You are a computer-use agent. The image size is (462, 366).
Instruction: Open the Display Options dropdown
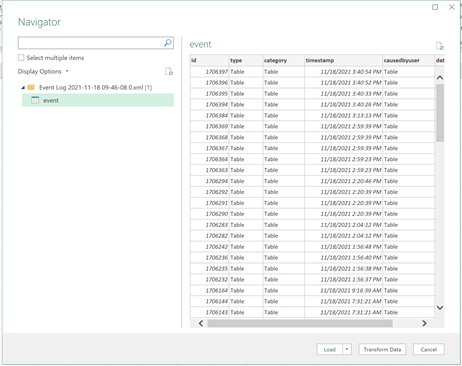point(43,71)
